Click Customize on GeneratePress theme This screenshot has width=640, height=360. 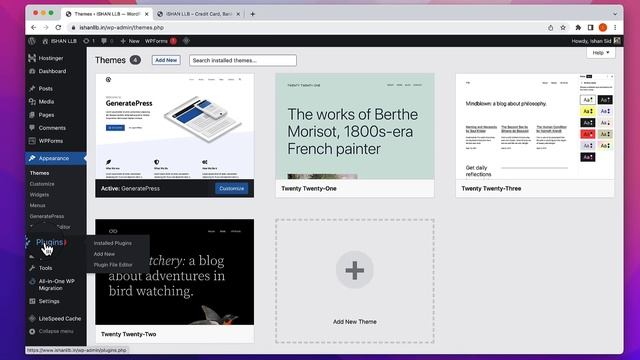point(231,189)
